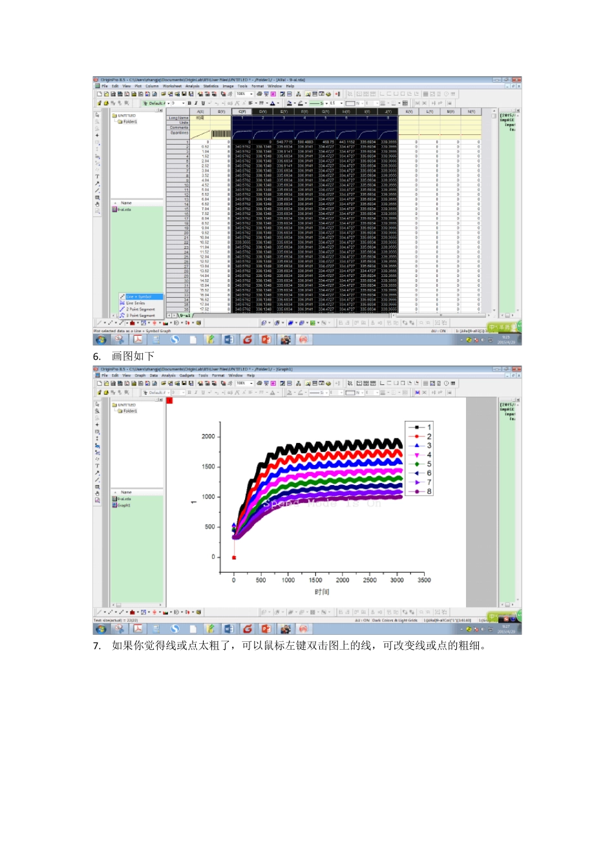The image size is (614, 868).
Task: Open the Worksheet menu in the top Origin window
Action: pyautogui.click(x=172, y=86)
